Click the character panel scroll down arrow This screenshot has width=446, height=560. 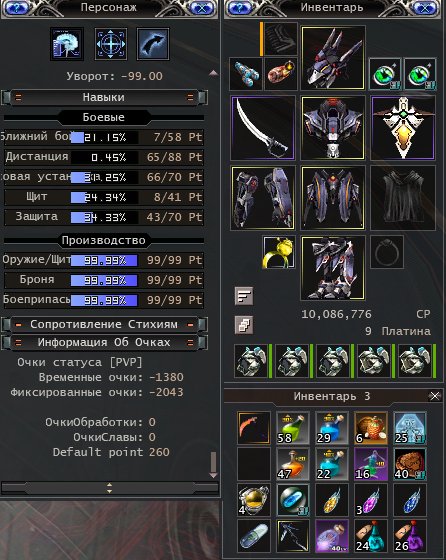click(x=213, y=475)
